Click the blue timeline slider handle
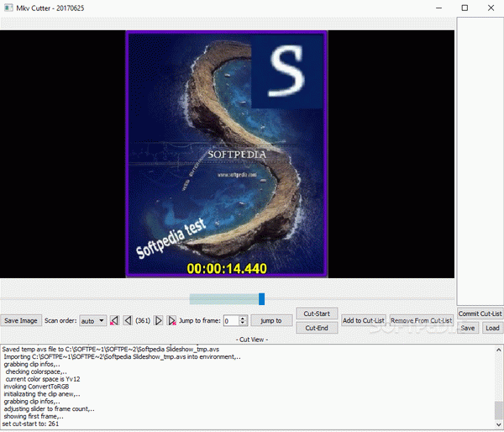 coord(261,299)
